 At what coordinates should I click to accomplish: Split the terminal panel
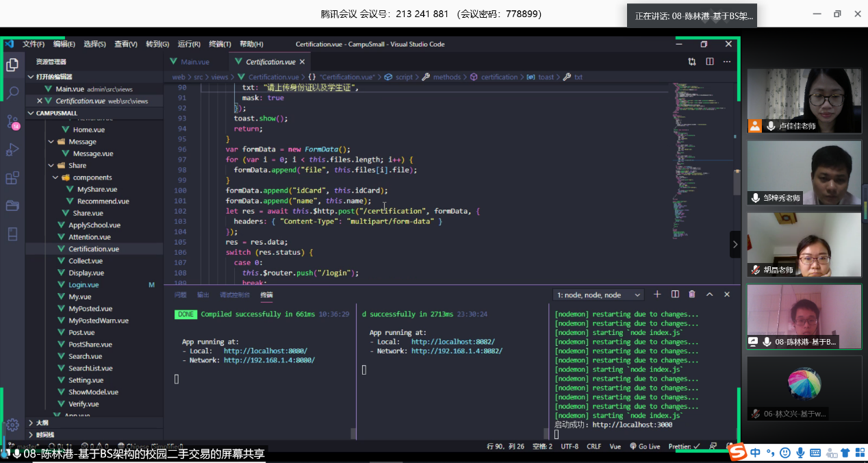[675, 295]
